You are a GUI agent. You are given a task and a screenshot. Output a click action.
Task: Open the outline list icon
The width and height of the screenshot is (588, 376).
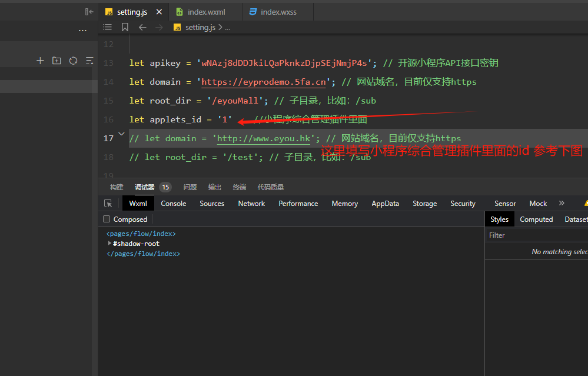click(107, 27)
